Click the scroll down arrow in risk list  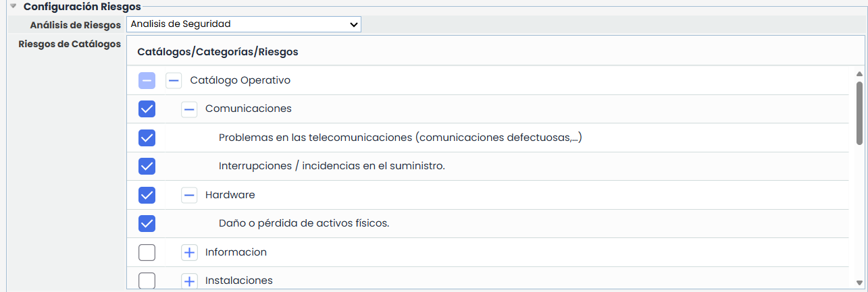[x=859, y=283]
